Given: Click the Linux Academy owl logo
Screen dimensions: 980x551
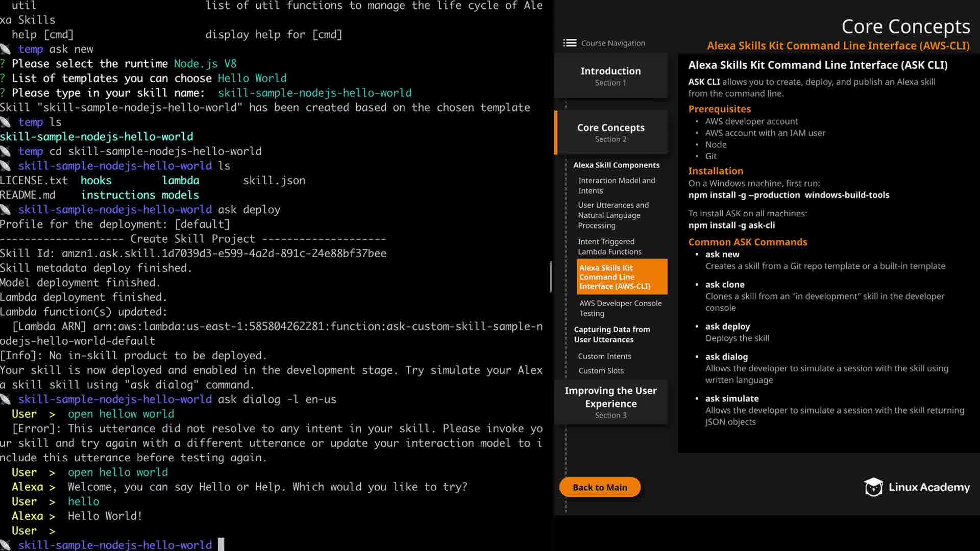Looking at the screenshot, I should tap(873, 487).
